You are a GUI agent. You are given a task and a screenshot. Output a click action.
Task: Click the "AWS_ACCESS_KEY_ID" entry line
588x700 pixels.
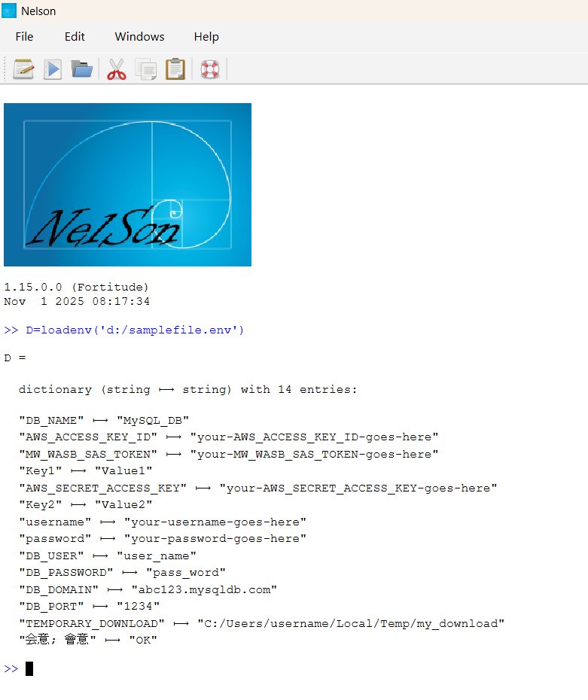pos(229,437)
